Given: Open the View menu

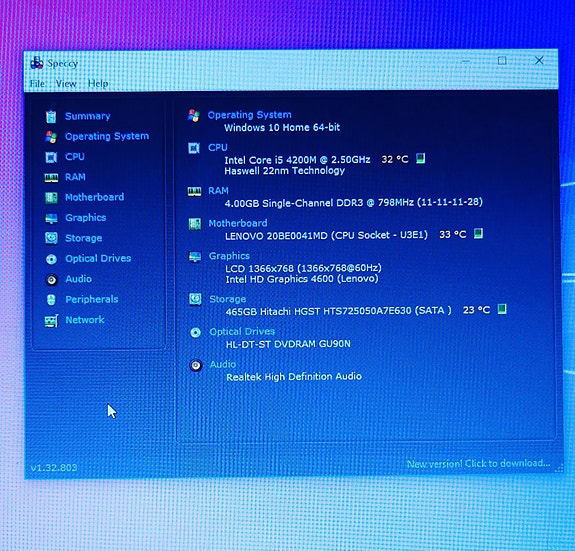Looking at the screenshot, I should [x=66, y=84].
